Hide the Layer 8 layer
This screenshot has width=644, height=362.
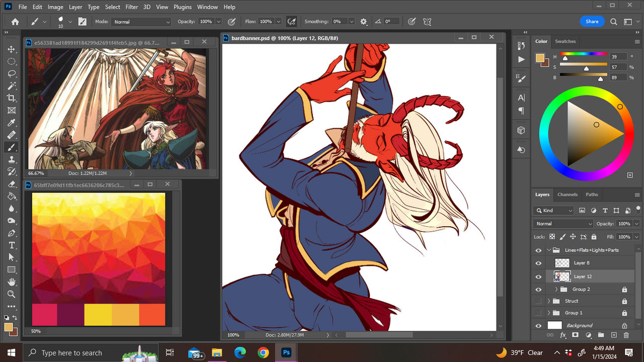pos(538,262)
